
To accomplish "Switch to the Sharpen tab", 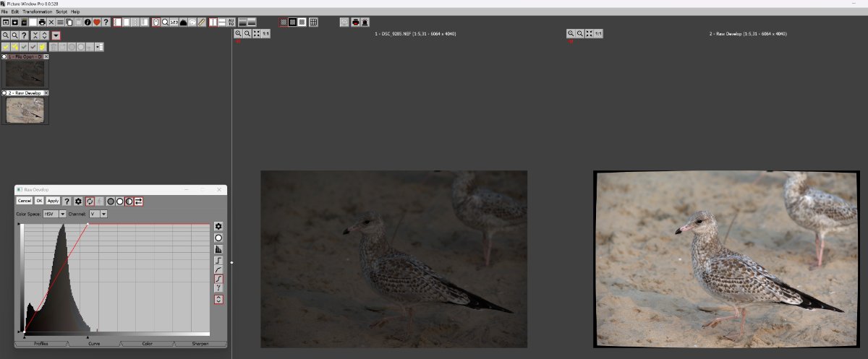I will tap(200, 344).
